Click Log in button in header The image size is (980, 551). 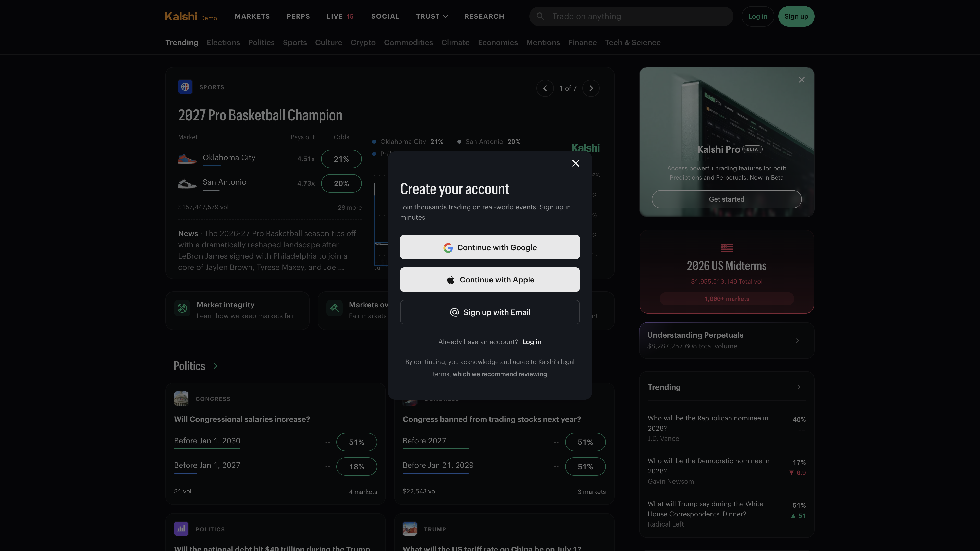pos(757,16)
